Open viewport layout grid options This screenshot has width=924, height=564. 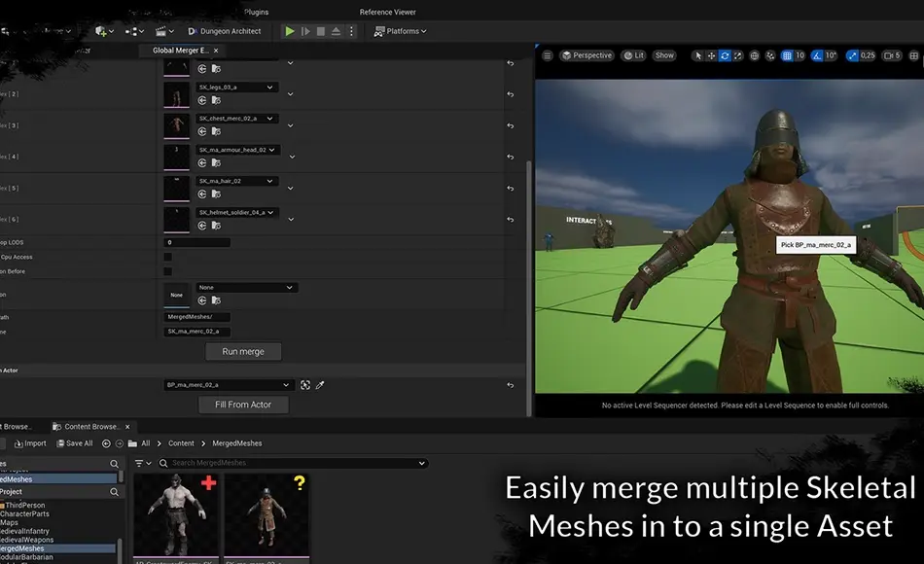click(914, 55)
